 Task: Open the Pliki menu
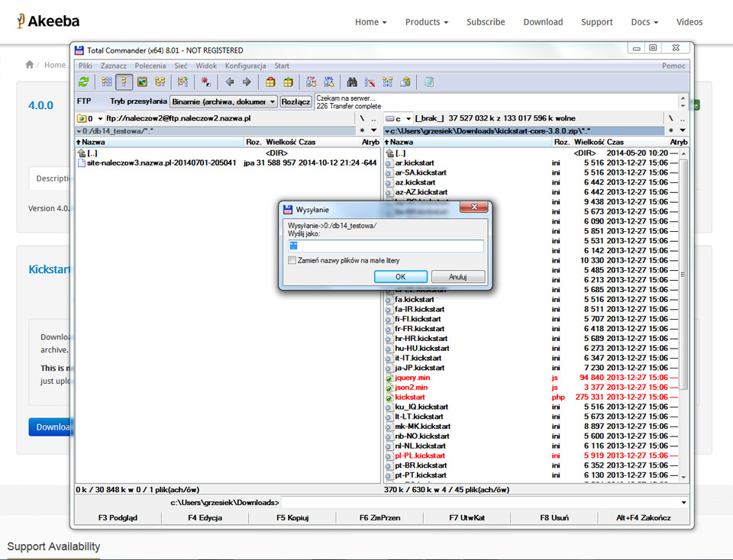click(85, 66)
